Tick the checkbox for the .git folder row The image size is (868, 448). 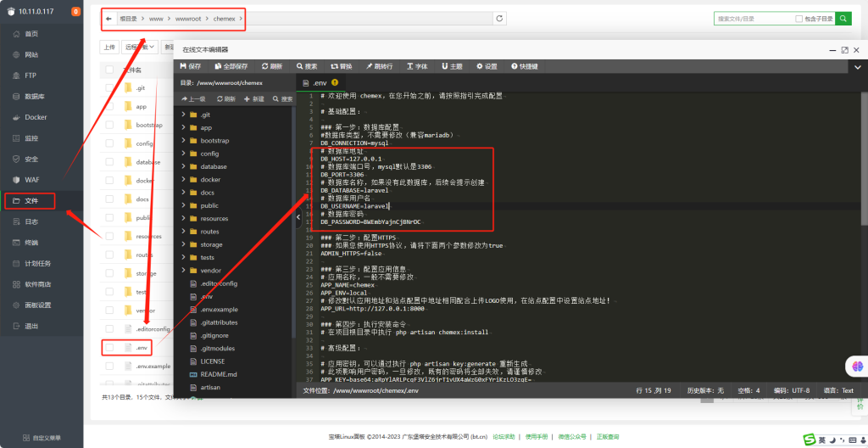point(109,87)
